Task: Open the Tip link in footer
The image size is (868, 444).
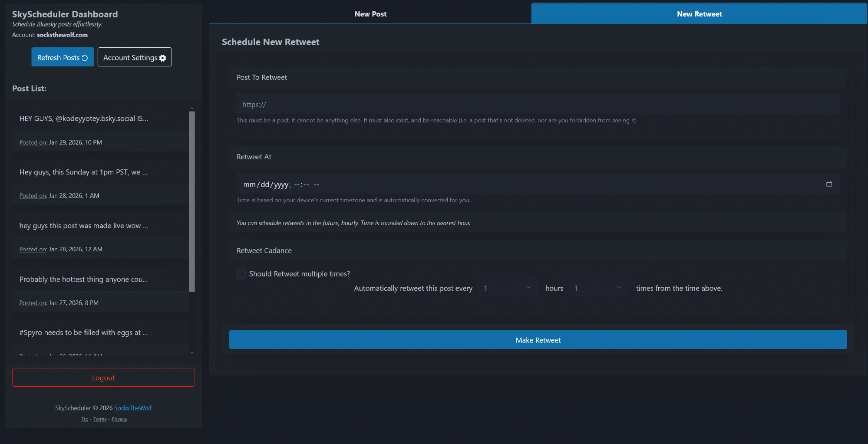Action: click(x=85, y=419)
